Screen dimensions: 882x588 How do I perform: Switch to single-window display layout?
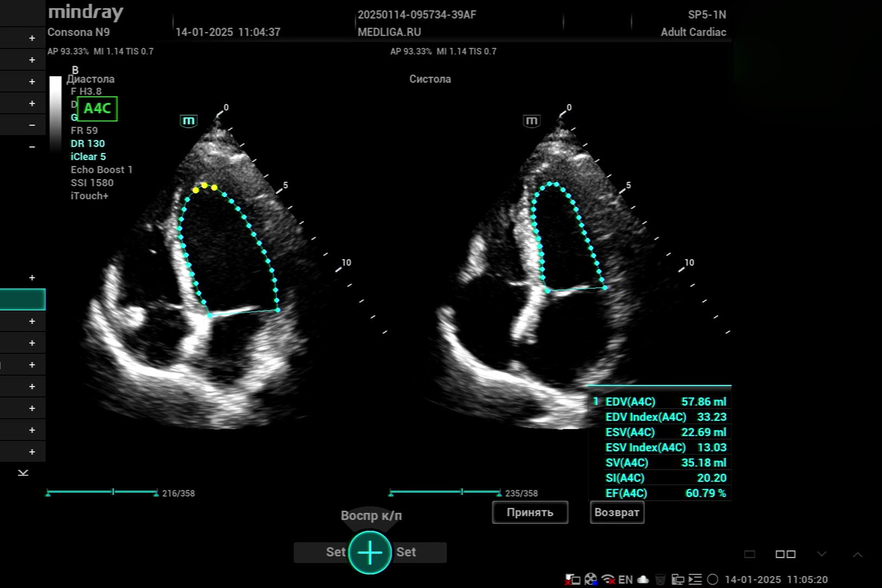[x=749, y=554]
